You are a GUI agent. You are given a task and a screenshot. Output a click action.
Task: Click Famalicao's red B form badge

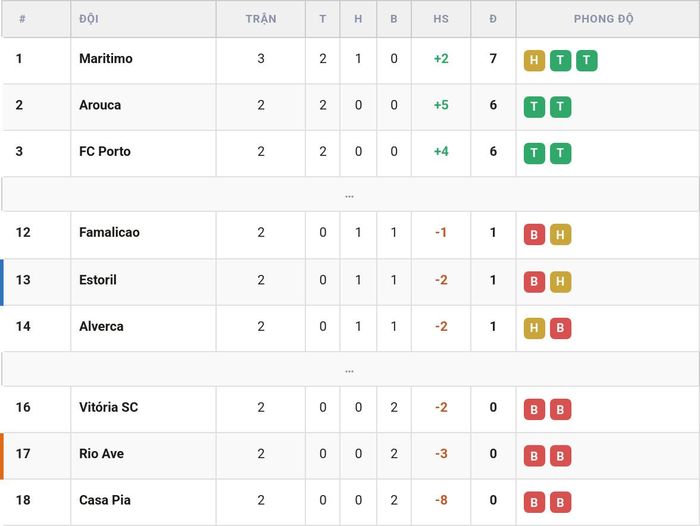pos(534,235)
